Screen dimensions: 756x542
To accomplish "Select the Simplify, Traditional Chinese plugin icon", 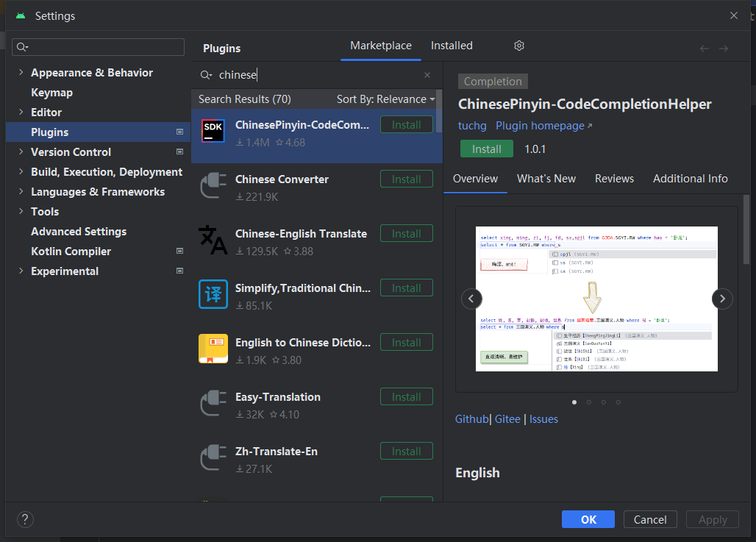I will [x=213, y=293].
